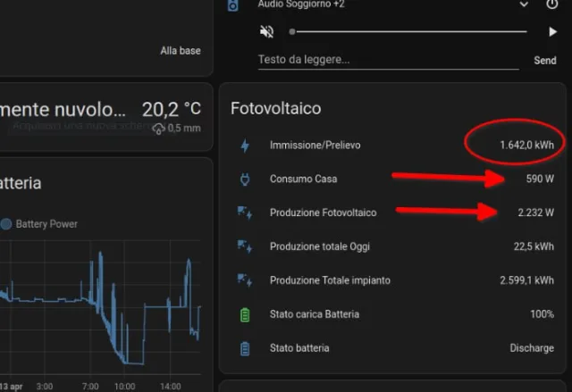The image size is (572, 392).
Task: Mute the Audio Soggiorno media player
Action: point(266,31)
